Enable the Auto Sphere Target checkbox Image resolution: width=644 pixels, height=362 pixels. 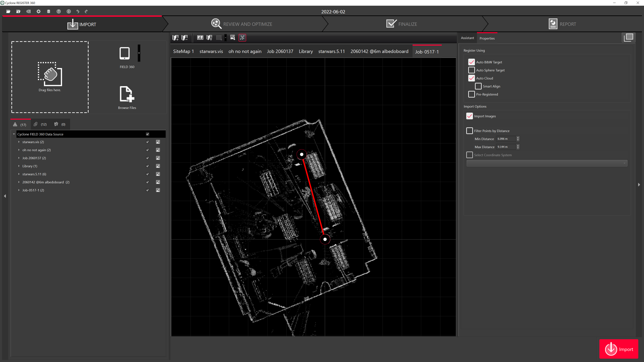pos(472,70)
